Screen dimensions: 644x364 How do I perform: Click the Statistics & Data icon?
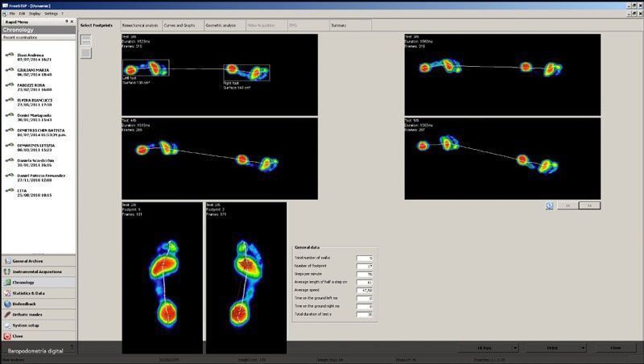click(x=7, y=293)
